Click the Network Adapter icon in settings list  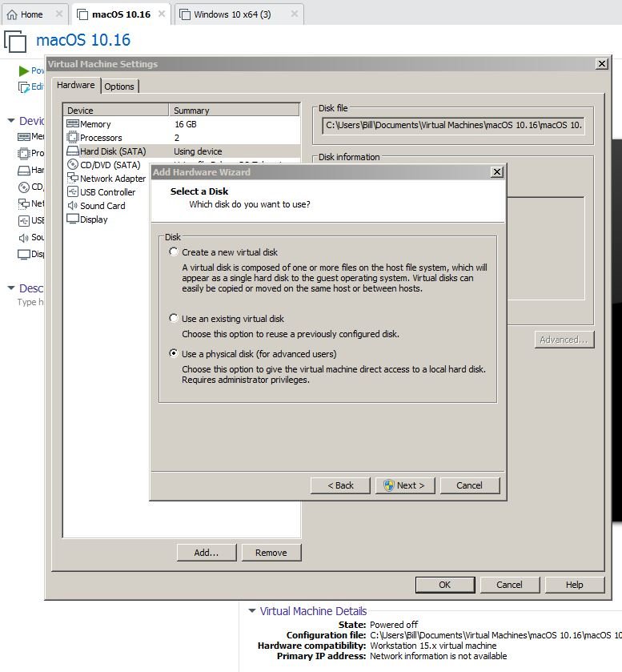click(x=73, y=178)
